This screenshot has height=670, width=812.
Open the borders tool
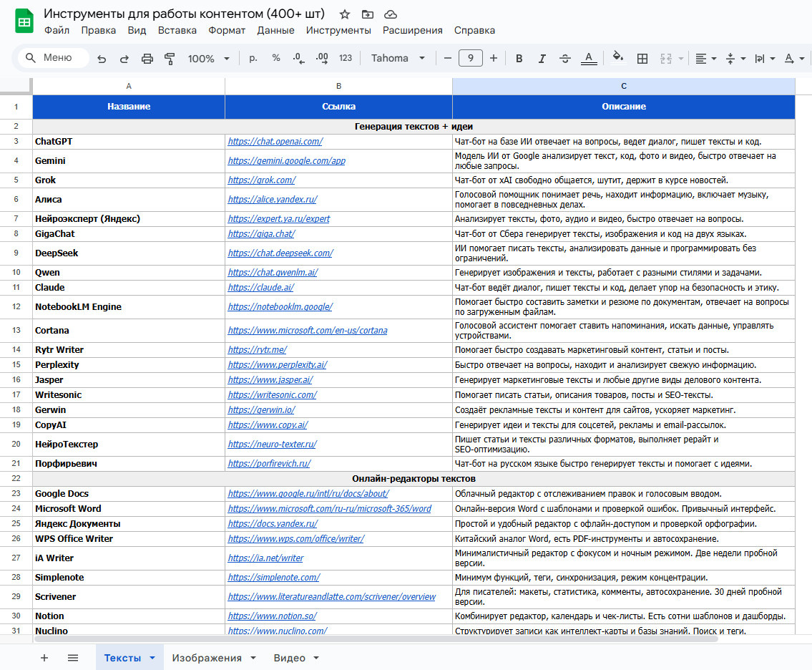(x=642, y=59)
